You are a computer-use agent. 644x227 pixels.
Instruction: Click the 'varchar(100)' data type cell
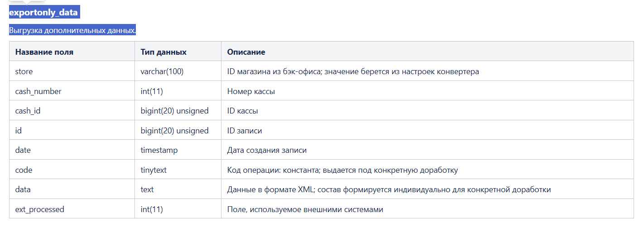(162, 71)
